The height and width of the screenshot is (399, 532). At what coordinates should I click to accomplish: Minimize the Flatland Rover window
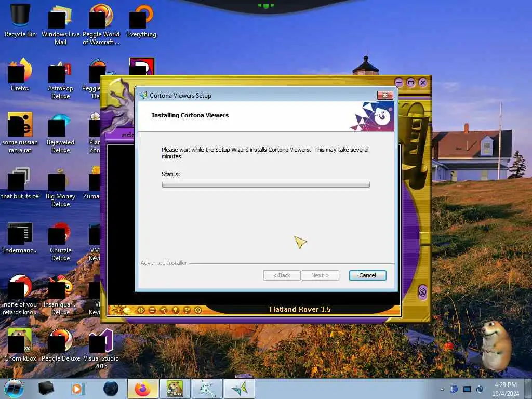point(399,82)
